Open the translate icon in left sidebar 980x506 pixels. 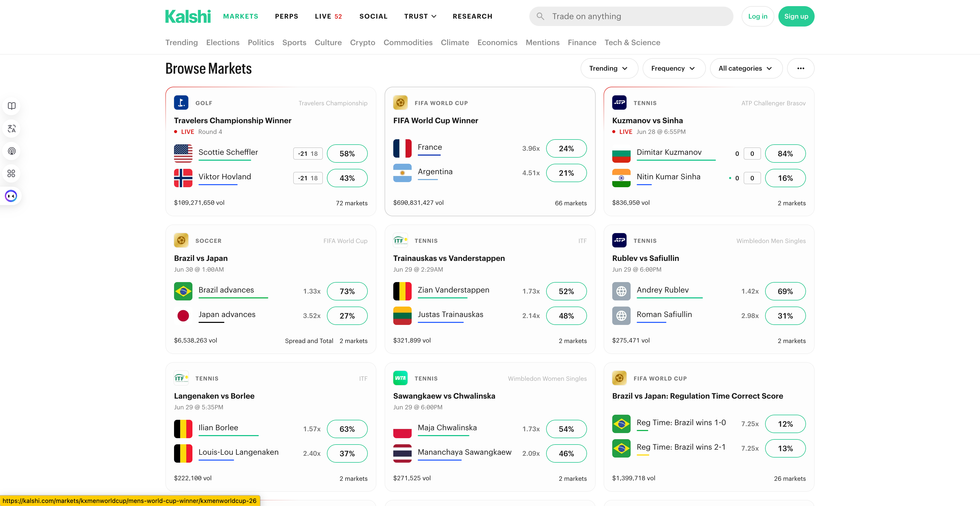point(12,129)
